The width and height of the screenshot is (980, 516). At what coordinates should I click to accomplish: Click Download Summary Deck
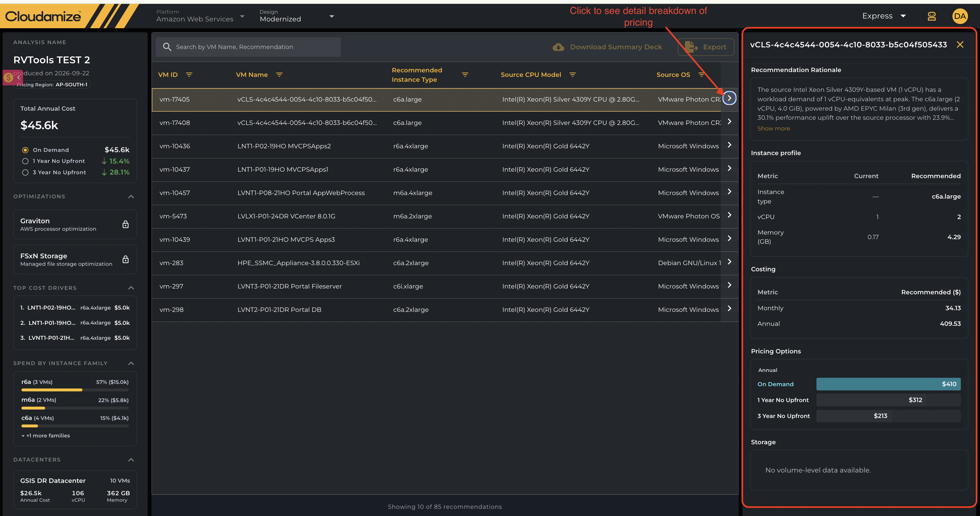coord(607,47)
